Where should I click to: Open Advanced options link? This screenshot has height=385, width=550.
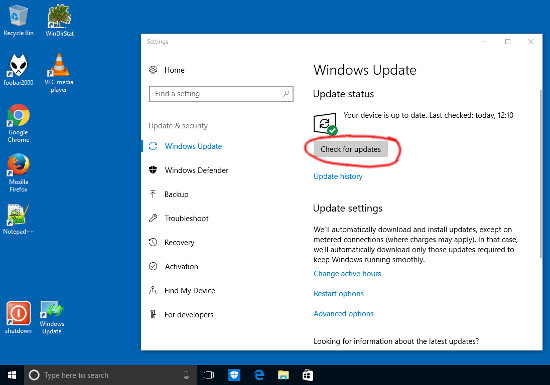pyautogui.click(x=343, y=313)
